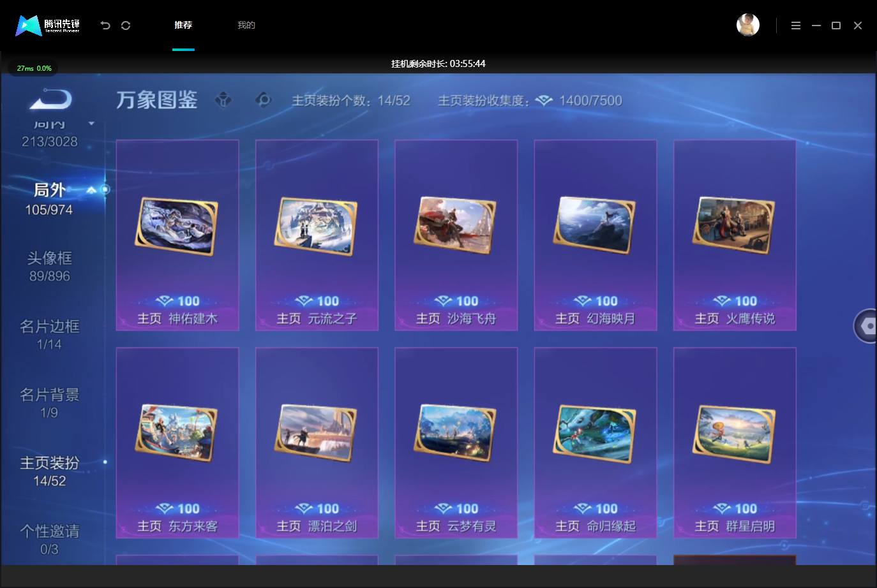Select the 主页装扮 14/52 category
This screenshot has width=877, height=588.
coord(49,471)
